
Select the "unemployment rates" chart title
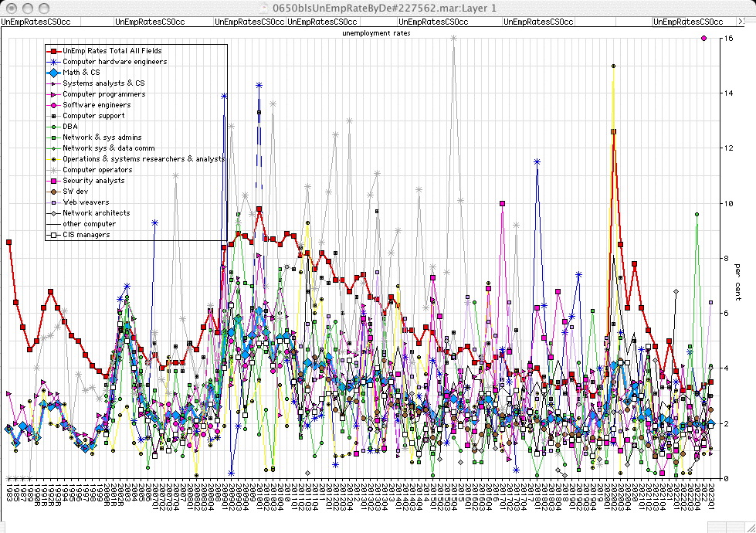coord(377,34)
